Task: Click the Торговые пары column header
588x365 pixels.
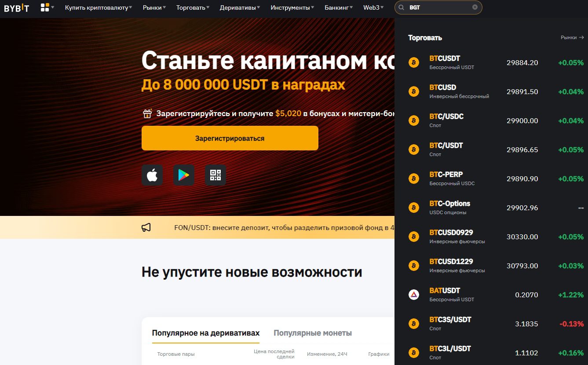Action: [x=176, y=354]
